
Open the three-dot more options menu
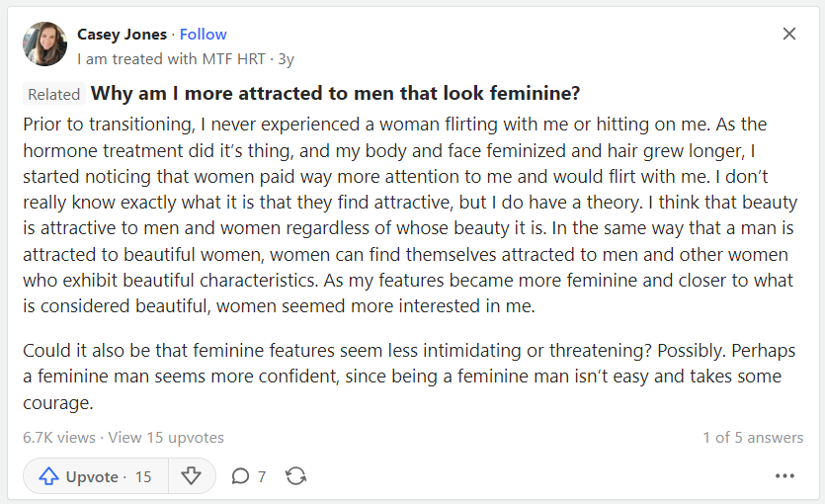[x=784, y=476]
